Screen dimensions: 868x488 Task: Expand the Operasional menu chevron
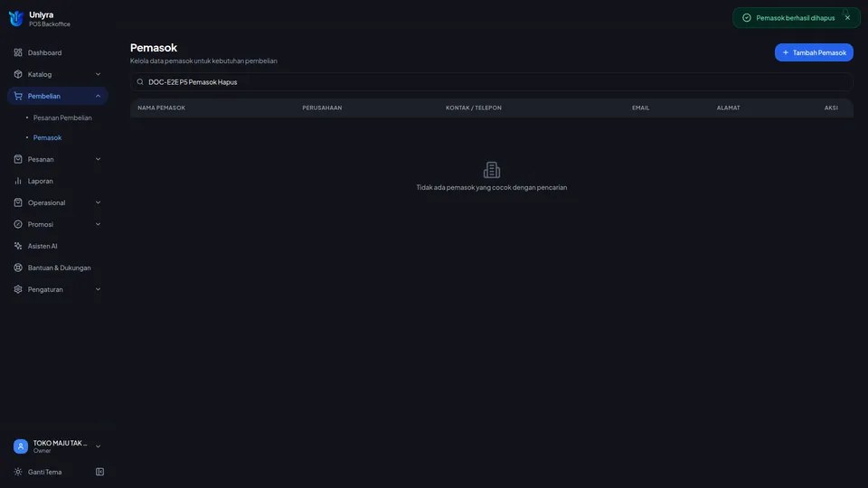(x=98, y=202)
